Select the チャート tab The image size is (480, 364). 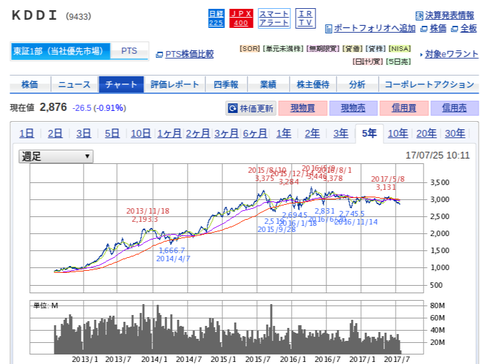(121, 84)
